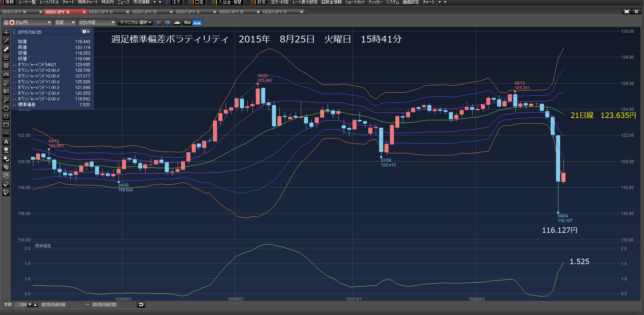644x315 pixels.
Task: Click the ボリンジャーバンドMA21 green legend row
Action: pos(51,65)
